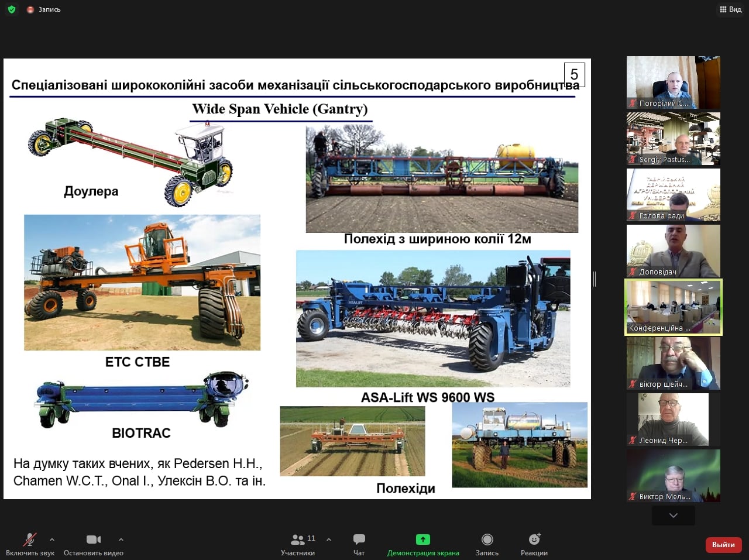749x560 pixels.
Task: Select Sergiy Pastus participant video tile
Action: [674, 138]
